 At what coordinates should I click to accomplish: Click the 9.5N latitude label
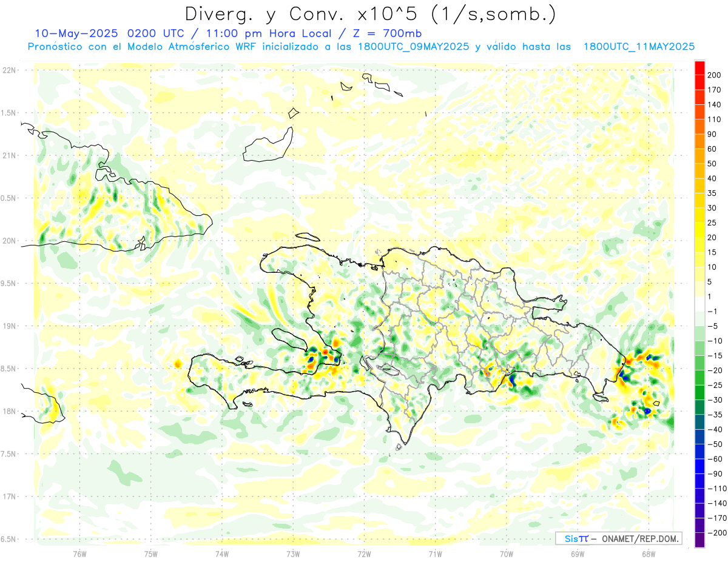coord(9,283)
